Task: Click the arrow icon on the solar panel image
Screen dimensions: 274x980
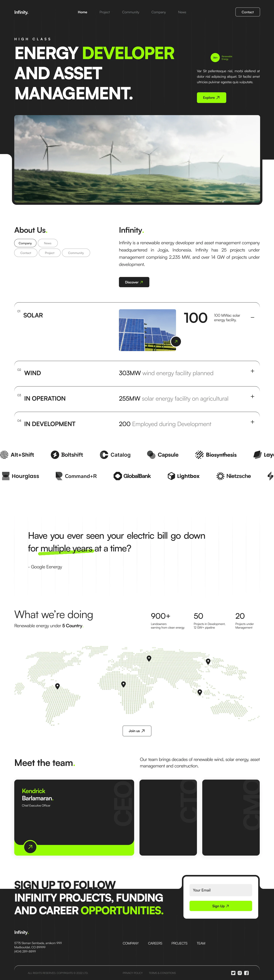Action: [176, 341]
